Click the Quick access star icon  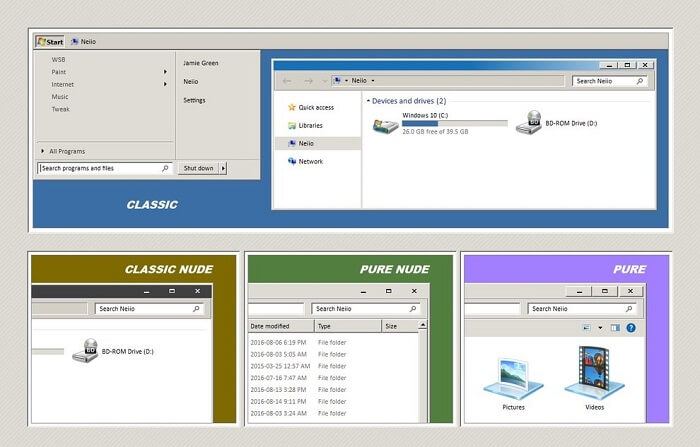point(292,107)
